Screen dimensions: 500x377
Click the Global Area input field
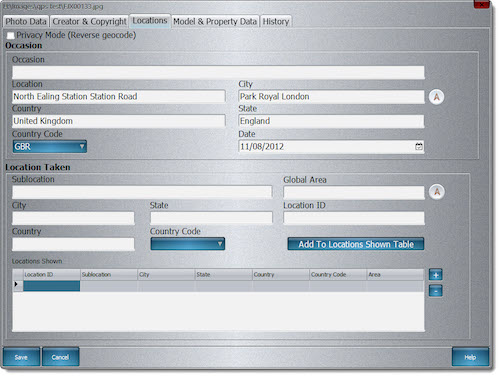(354, 193)
